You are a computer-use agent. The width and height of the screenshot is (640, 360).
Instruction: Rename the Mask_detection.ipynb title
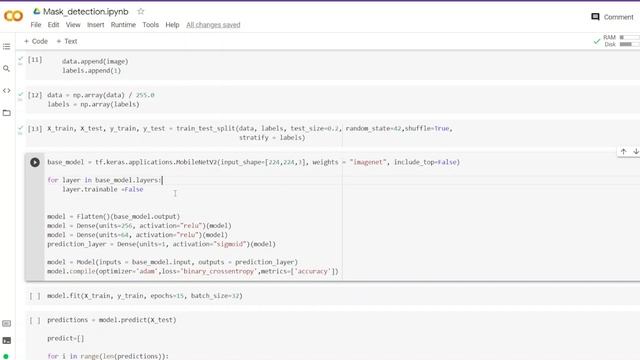point(86,11)
